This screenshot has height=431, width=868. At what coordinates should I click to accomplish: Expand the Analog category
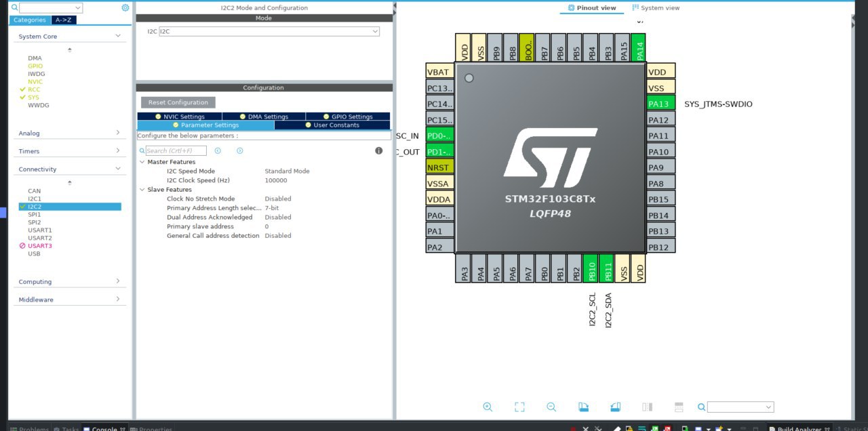117,133
